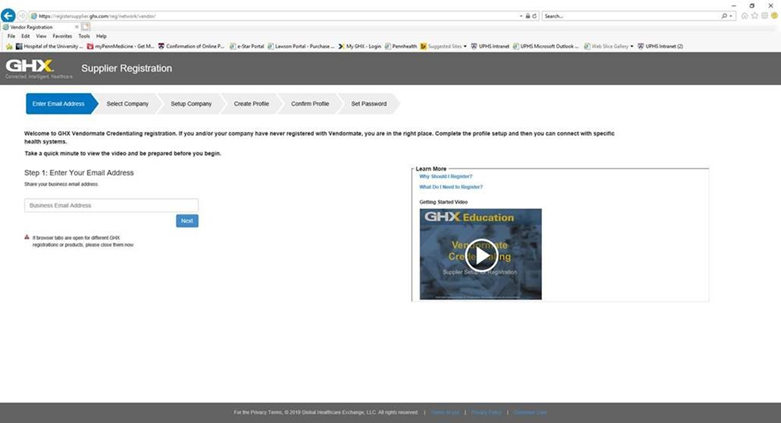Open the View menu

click(x=41, y=36)
